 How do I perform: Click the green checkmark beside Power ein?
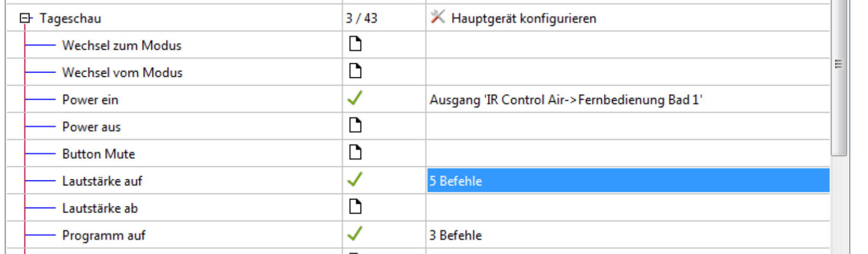point(355,99)
